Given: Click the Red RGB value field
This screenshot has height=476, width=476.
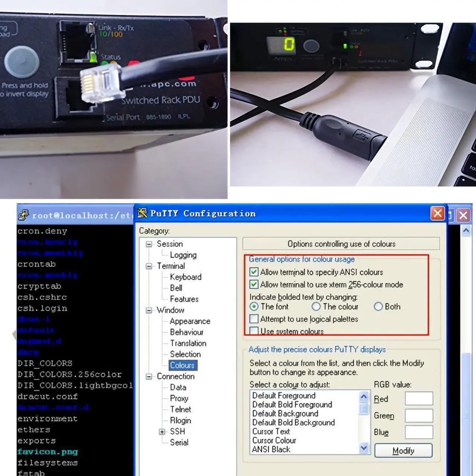Looking at the screenshot, I should (x=419, y=398).
